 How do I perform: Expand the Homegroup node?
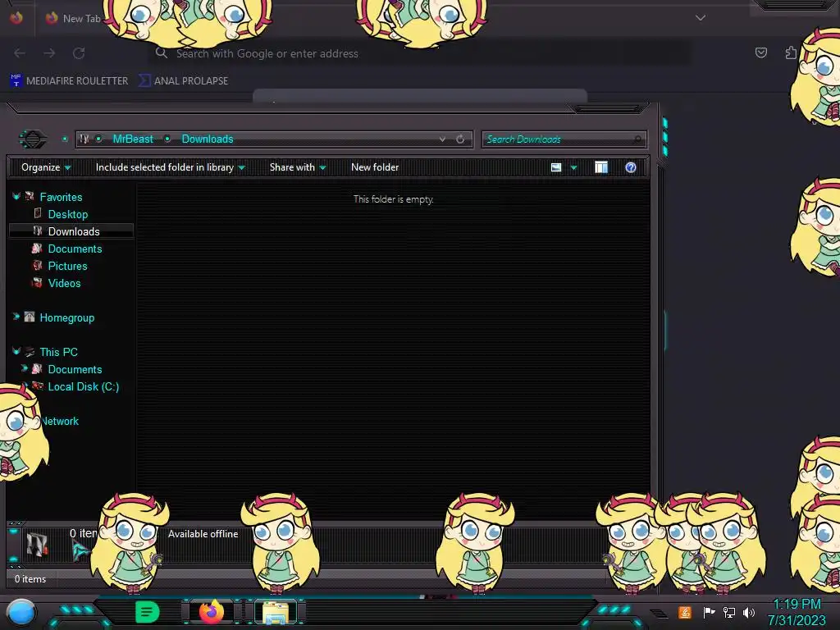[16, 317]
